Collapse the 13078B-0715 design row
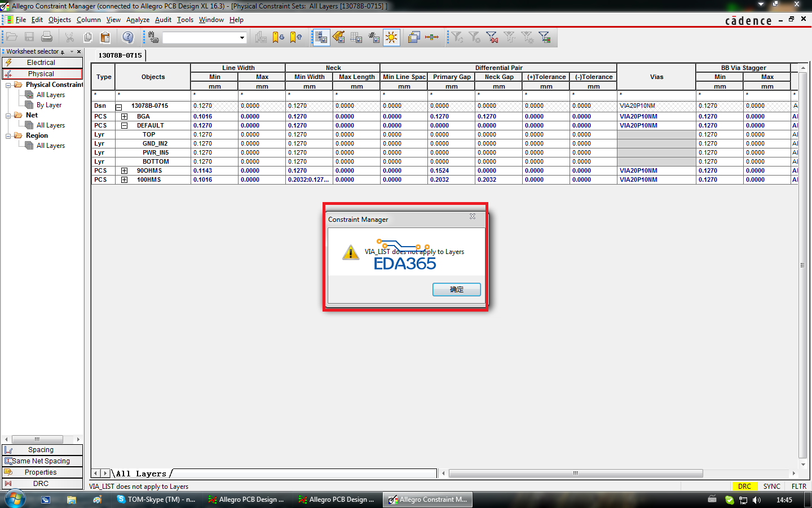Screen dimensions: 812x508 pos(119,107)
